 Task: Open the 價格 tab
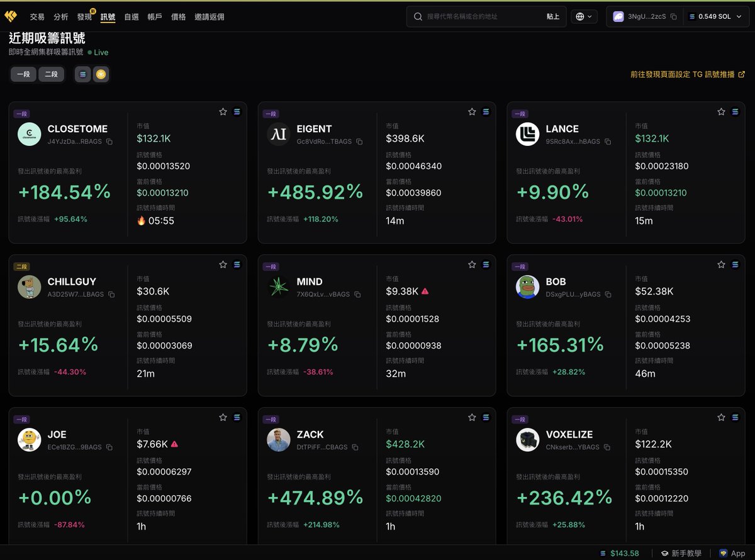179,17
